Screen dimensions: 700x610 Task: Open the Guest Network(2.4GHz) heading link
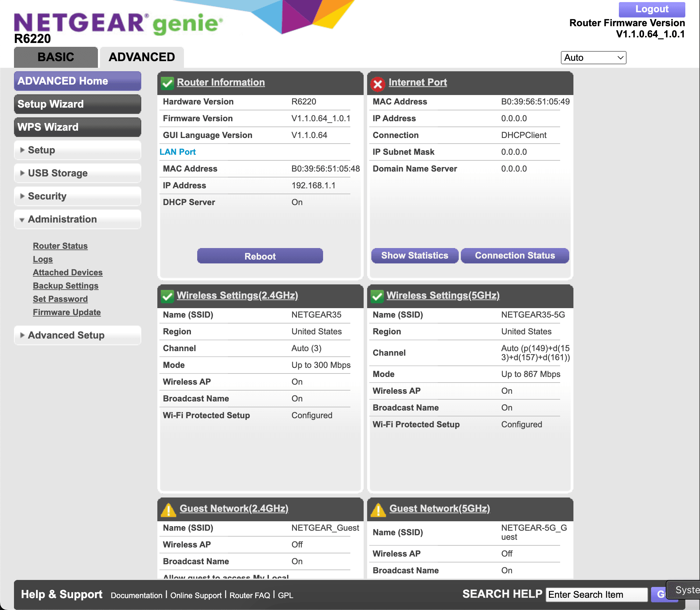pyautogui.click(x=234, y=508)
